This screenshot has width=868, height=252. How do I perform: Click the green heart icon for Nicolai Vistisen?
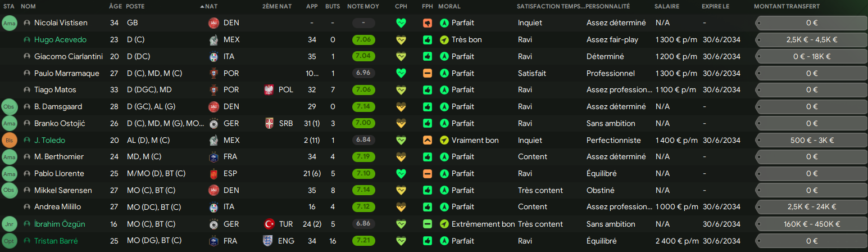coord(401,24)
